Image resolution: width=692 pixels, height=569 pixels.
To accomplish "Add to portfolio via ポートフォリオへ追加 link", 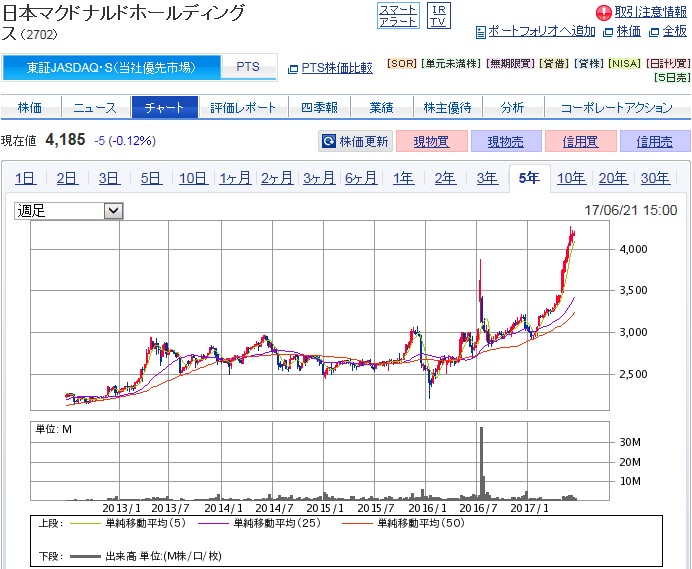I will coord(542,31).
